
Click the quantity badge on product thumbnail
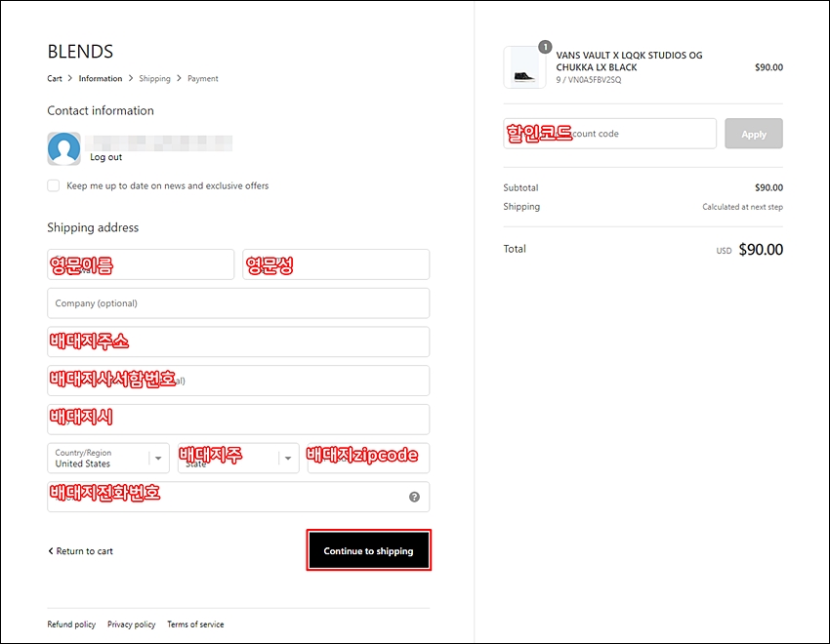tap(545, 47)
